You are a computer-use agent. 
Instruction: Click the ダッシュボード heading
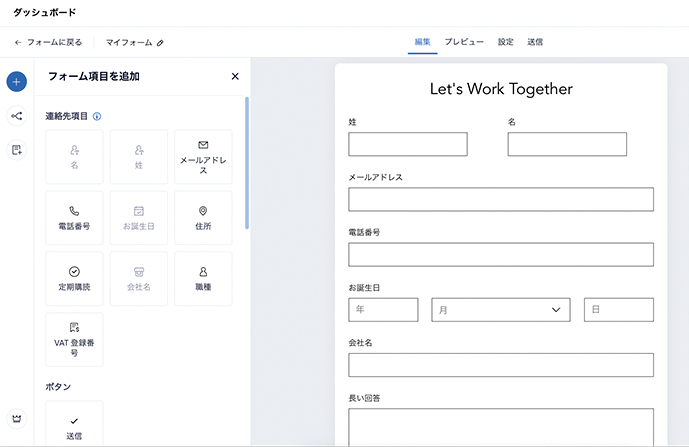point(45,12)
